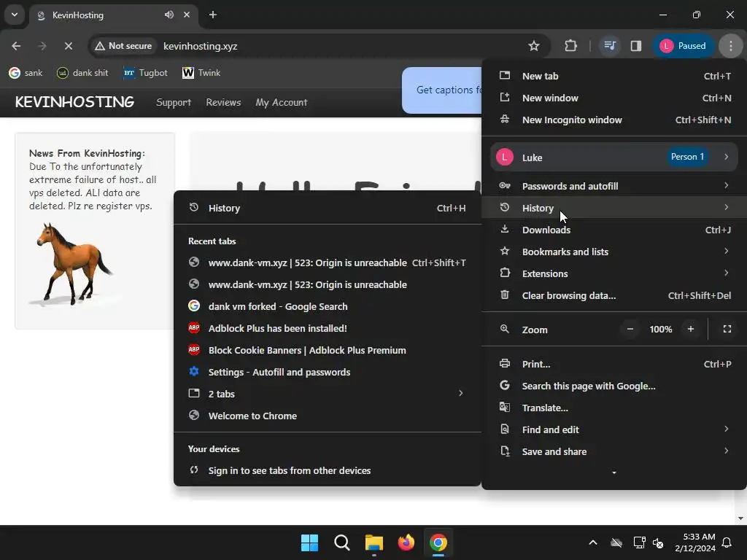The height and width of the screenshot is (560, 747).
Task: Select Print from the menu
Action: [614, 365]
